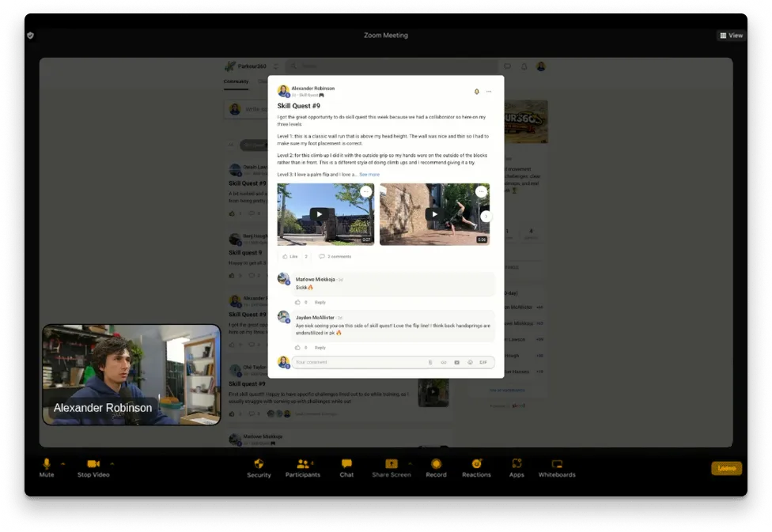Open Benj Hough's Skill quest 9 post title

(x=245, y=252)
